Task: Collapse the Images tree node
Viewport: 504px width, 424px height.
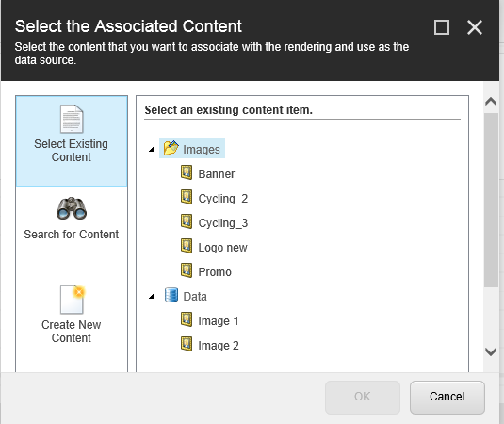Action: pyautogui.click(x=152, y=149)
